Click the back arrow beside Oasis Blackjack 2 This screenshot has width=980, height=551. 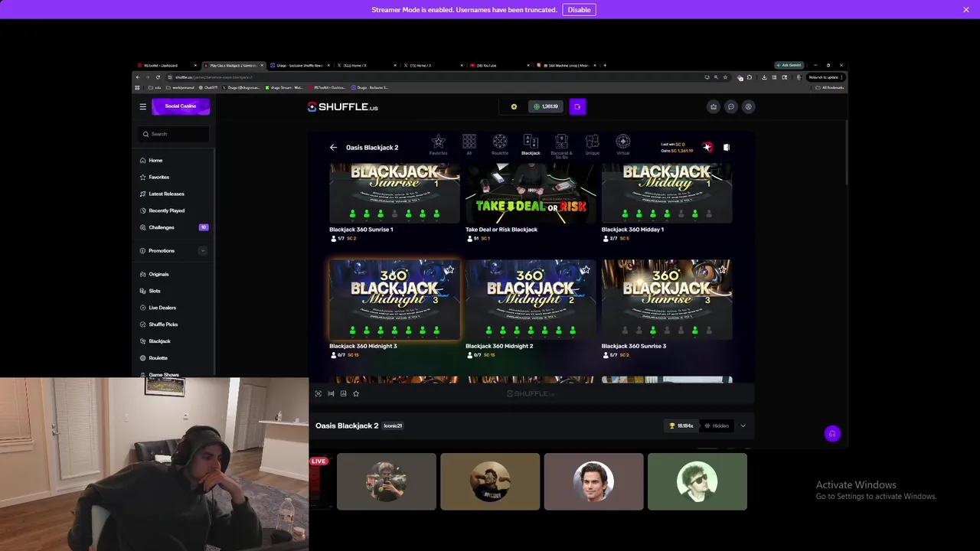point(333,148)
